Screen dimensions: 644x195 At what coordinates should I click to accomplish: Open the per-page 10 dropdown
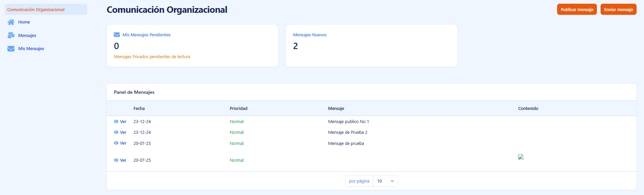point(385,181)
